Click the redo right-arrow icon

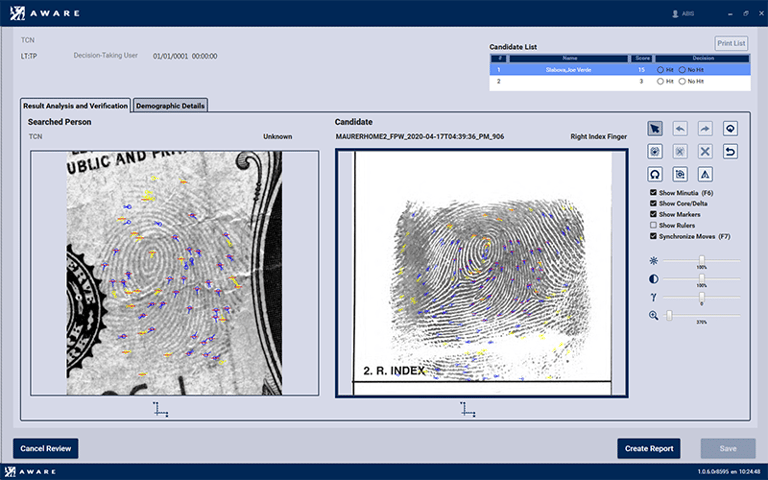[x=705, y=128]
